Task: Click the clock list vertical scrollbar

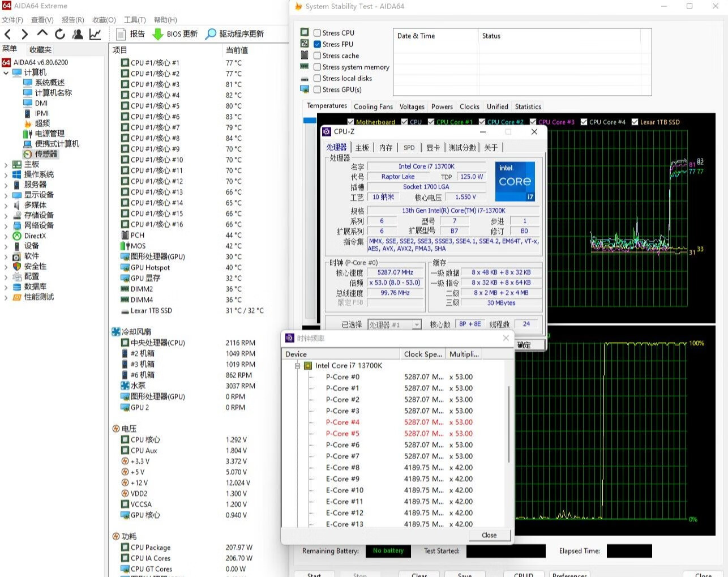Action: click(x=508, y=425)
